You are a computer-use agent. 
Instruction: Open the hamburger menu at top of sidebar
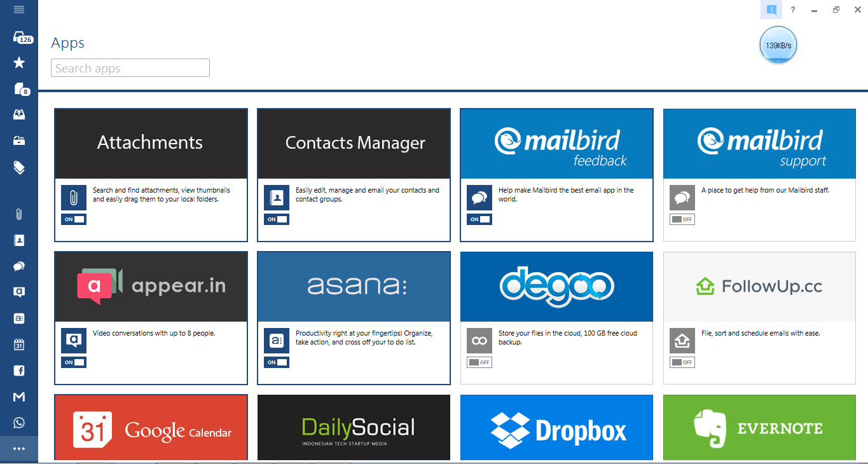(19, 10)
